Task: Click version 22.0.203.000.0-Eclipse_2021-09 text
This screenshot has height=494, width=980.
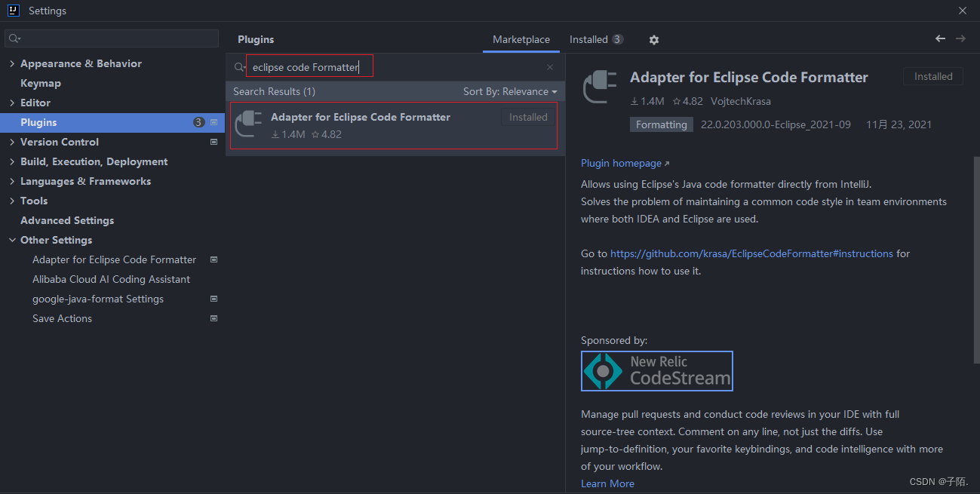Action: (x=776, y=124)
